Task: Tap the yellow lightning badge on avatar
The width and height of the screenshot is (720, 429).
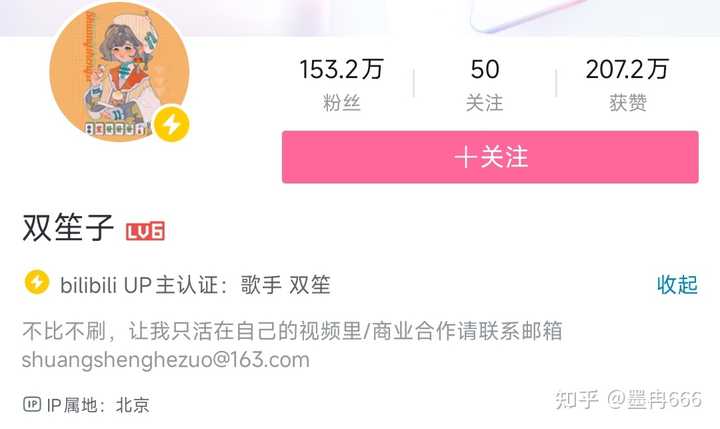Action: pyautogui.click(x=171, y=124)
